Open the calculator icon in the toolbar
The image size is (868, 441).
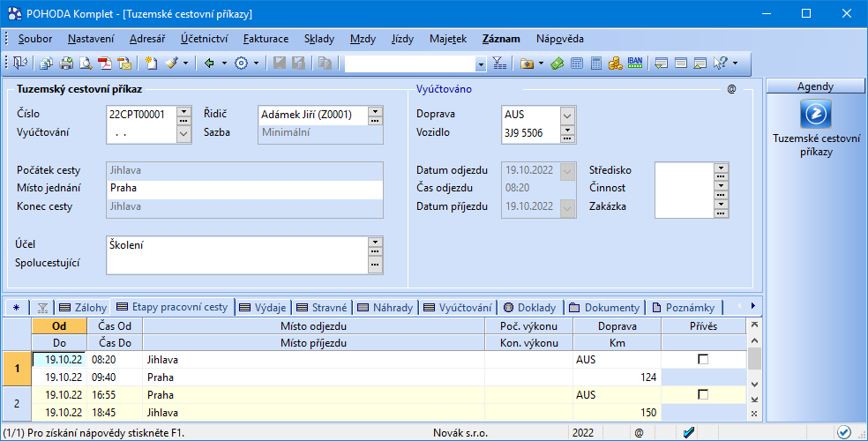[x=596, y=64]
